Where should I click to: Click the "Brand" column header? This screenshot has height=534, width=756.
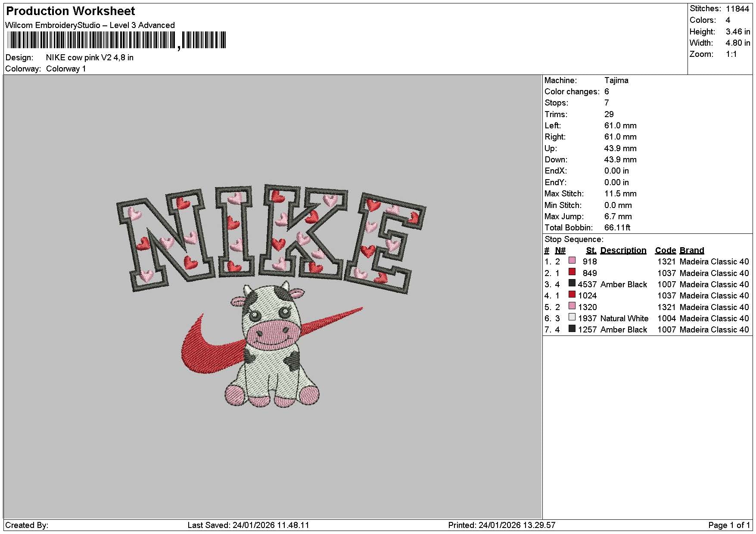[x=692, y=251]
